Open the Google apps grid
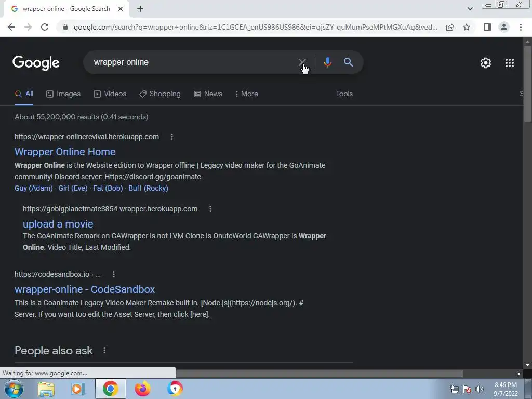 click(x=510, y=63)
